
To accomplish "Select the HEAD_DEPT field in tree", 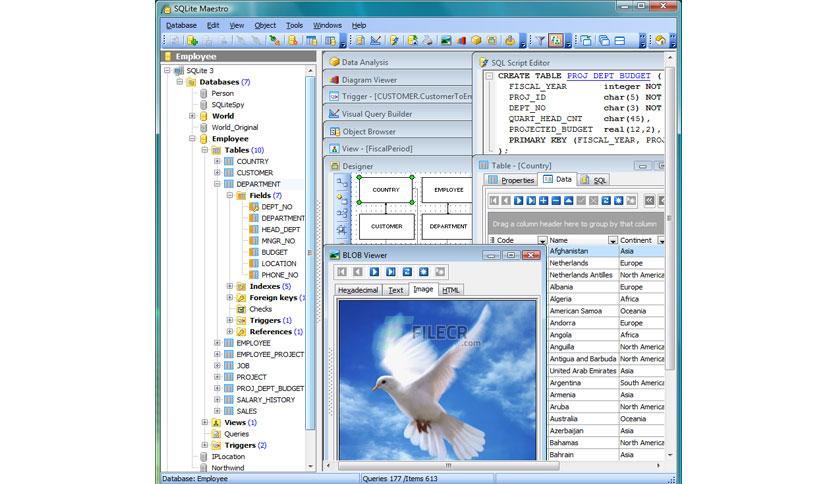I will [x=280, y=229].
